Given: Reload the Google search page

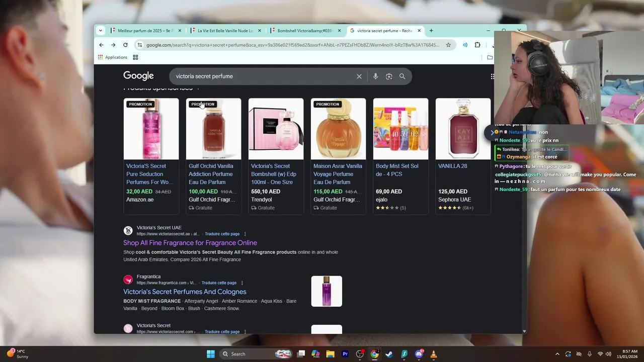Looking at the screenshot, I should pos(125,45).
